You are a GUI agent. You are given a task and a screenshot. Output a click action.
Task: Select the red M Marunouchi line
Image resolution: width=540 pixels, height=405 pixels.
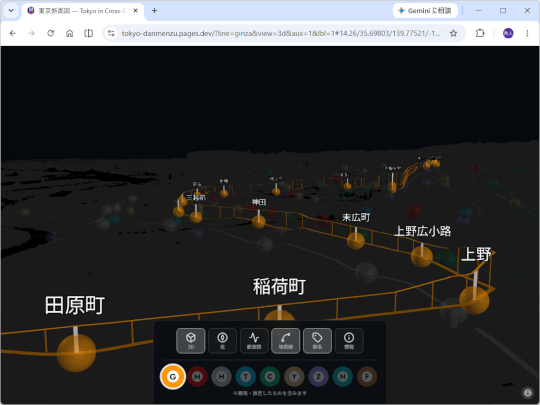coord(197,376)
